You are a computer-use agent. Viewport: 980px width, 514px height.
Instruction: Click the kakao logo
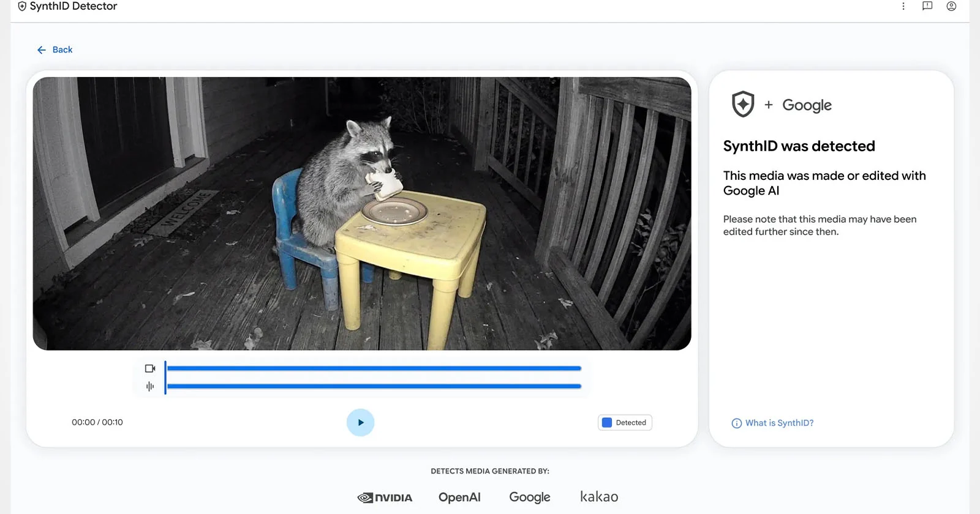599,497
